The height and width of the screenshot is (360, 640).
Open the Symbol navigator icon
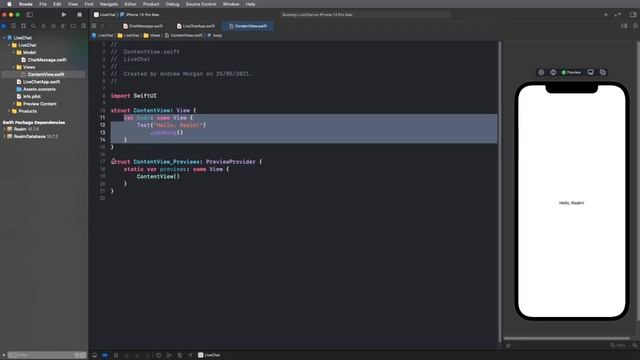pos(23,26)
